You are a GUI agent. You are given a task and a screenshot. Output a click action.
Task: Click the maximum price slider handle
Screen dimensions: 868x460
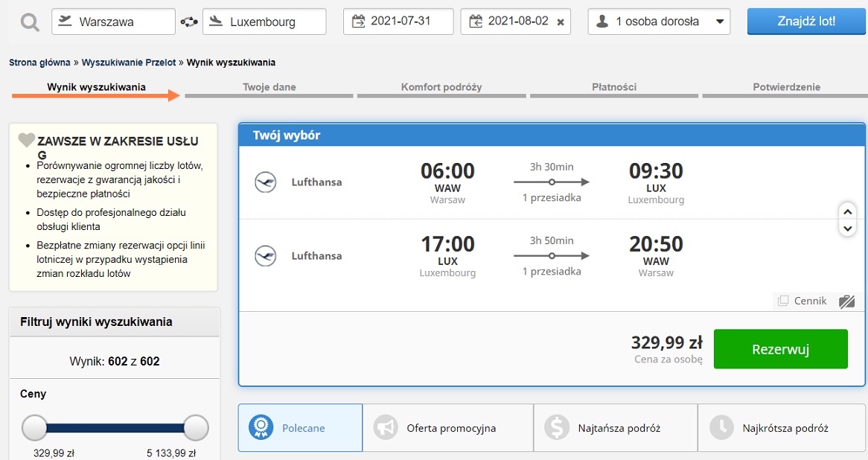coord(195,428)
